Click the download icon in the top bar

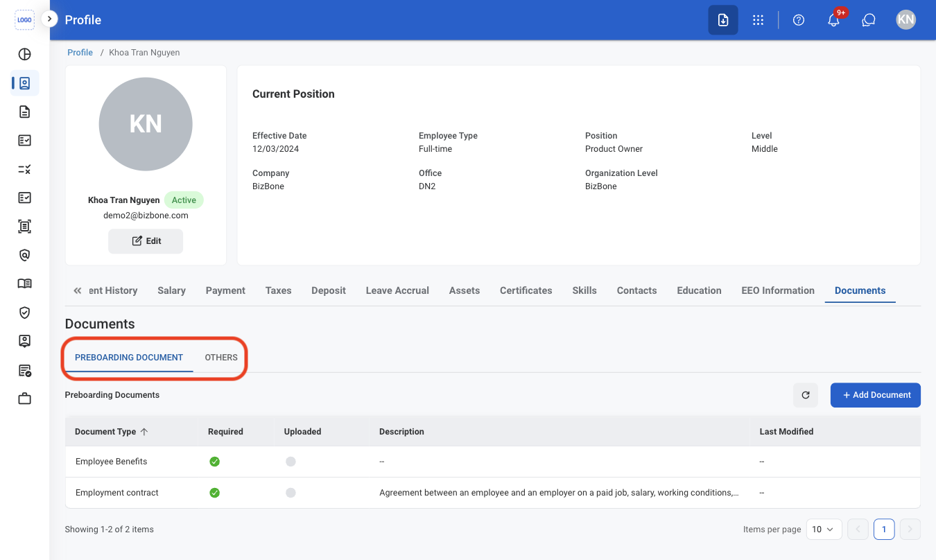[x=722, y=20]
